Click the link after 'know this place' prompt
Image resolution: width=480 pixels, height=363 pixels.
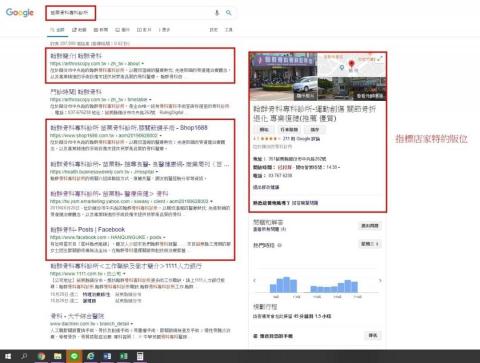(x=305, y=203)
